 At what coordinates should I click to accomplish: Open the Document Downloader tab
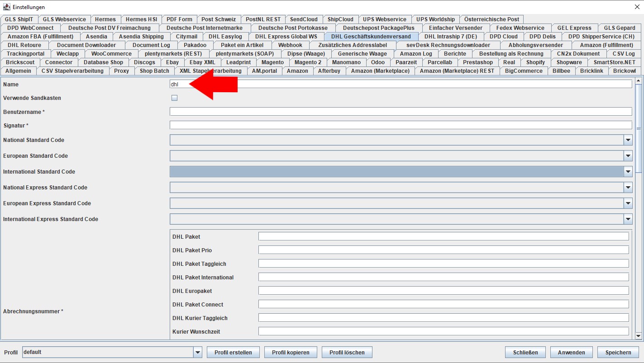coord(86,45)
